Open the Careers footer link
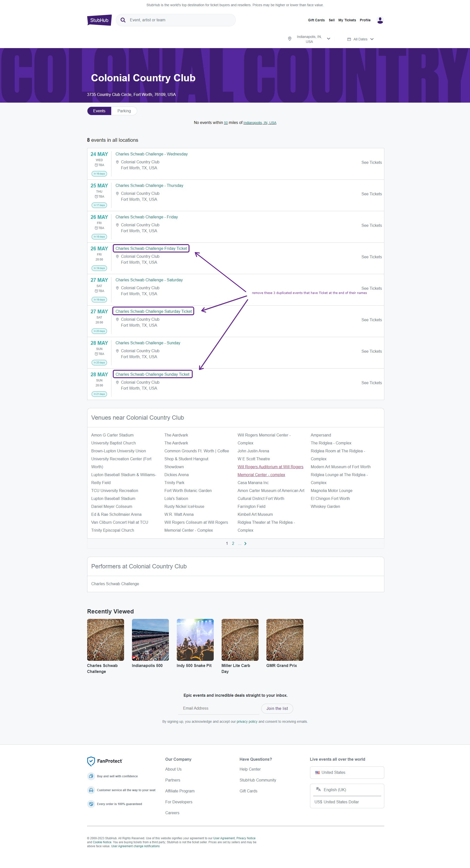470x868 pixels. [172, 813]
